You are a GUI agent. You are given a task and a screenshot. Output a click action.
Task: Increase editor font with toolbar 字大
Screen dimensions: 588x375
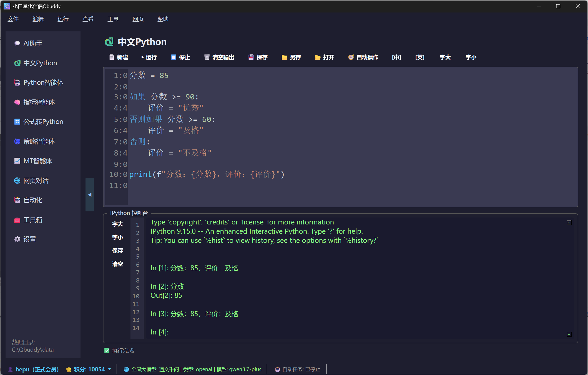pyautogui.click(x=445, y=57)
